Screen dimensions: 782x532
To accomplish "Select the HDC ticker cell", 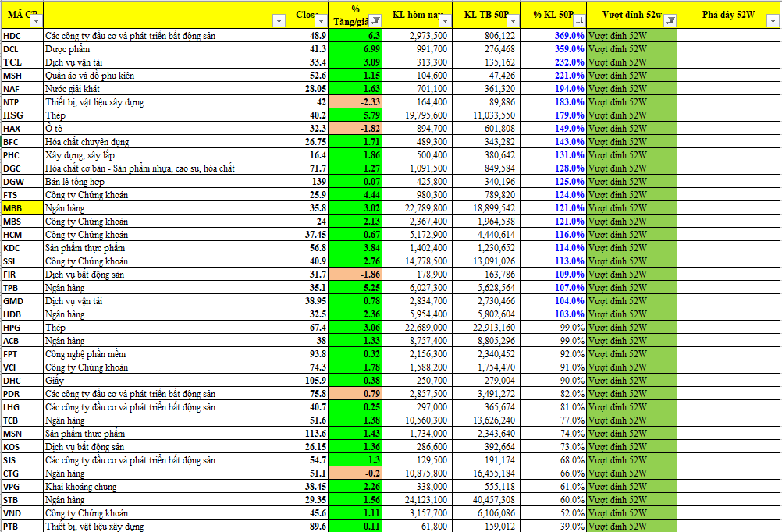I will pyautogui.click(x=21, y=36).
